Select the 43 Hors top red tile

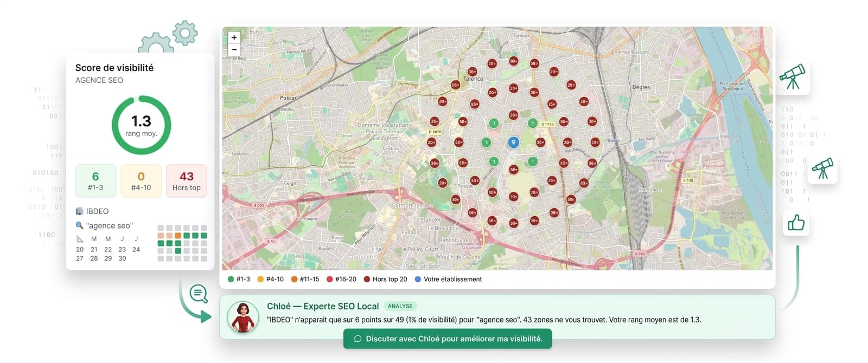click(x=187, y=180)
